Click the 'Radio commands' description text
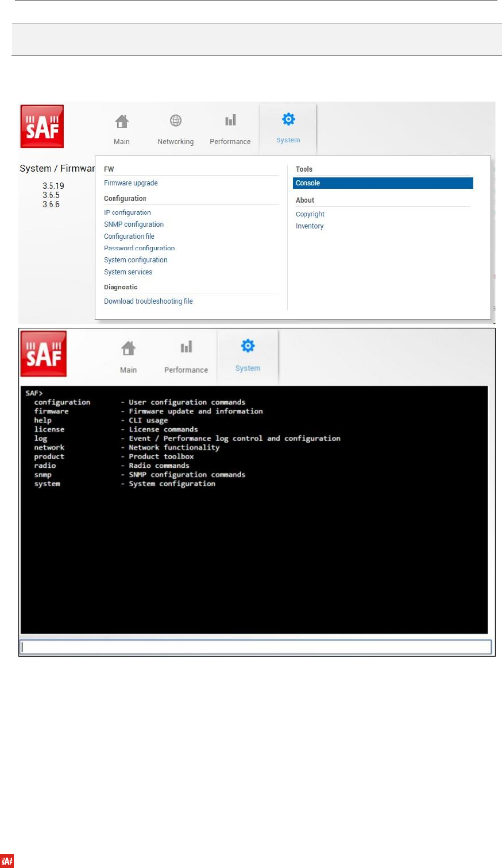 pyautogui.click(x=159, y=466)
